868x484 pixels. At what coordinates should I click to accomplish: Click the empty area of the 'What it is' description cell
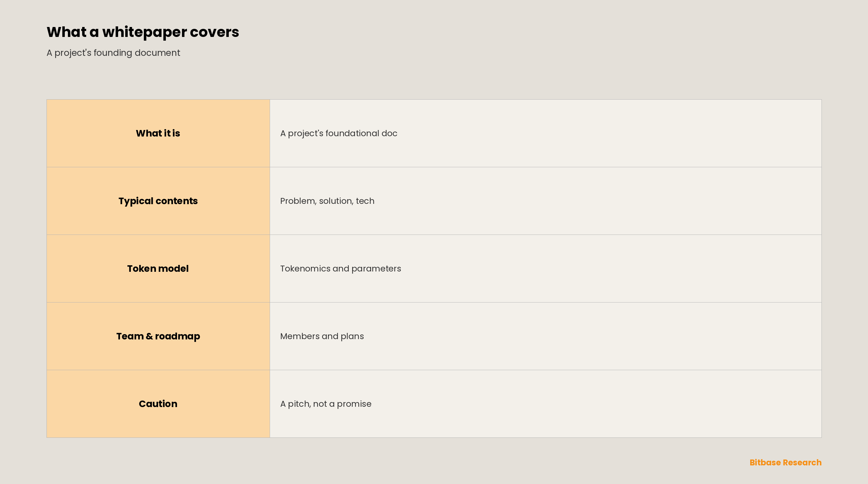coord(607,133)
